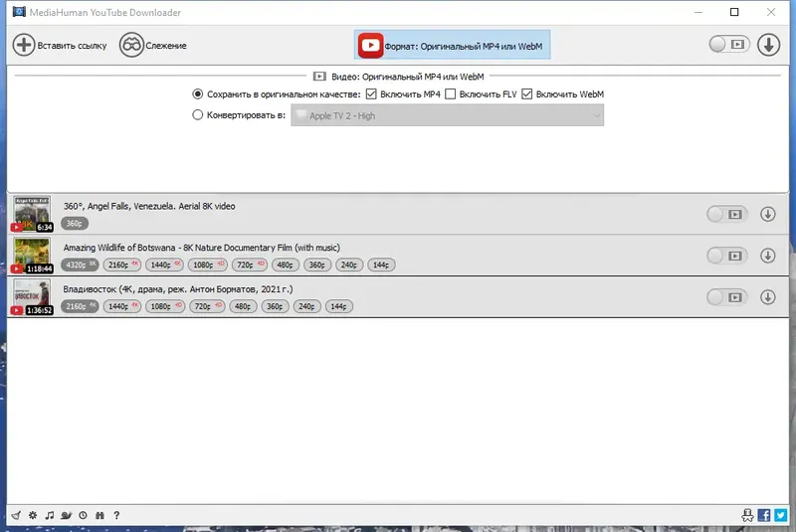The image size is (796, 532).
Task: Select Сохранить в оригинальном качестве radio button
Action: tap(197, 93)
